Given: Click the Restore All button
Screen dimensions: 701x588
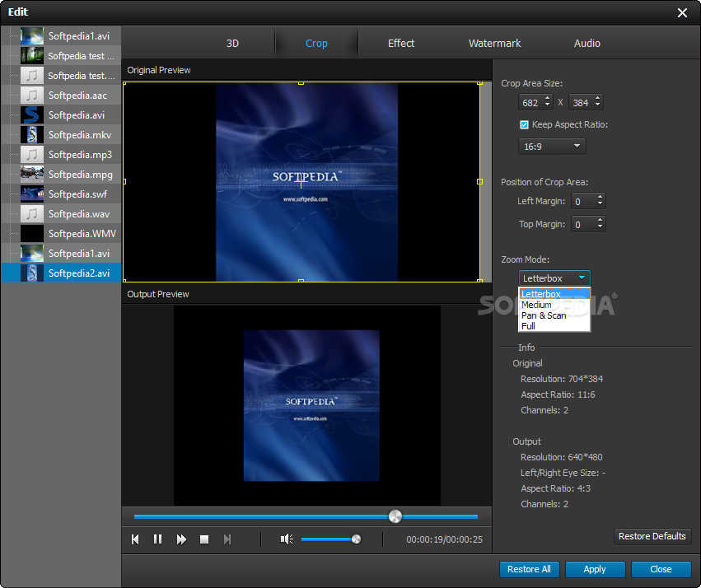Looking at the screenshot, I should click(x=529, y=569).
